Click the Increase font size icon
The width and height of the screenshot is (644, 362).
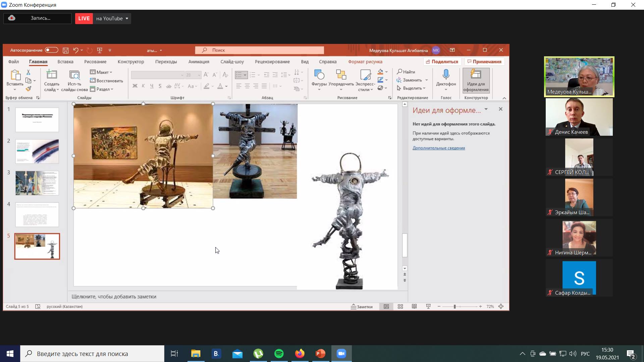click(x=206, y=75)
